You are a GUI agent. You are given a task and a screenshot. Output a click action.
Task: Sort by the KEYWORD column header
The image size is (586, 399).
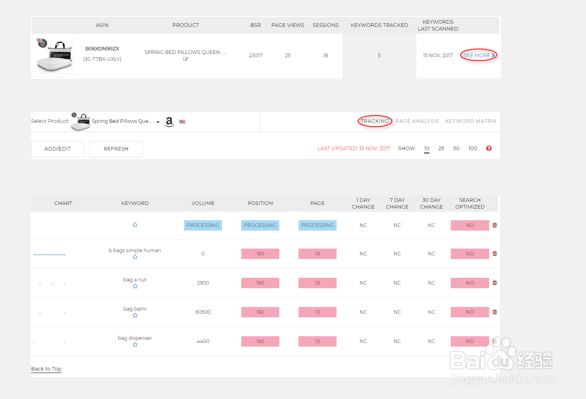(135, 203)
